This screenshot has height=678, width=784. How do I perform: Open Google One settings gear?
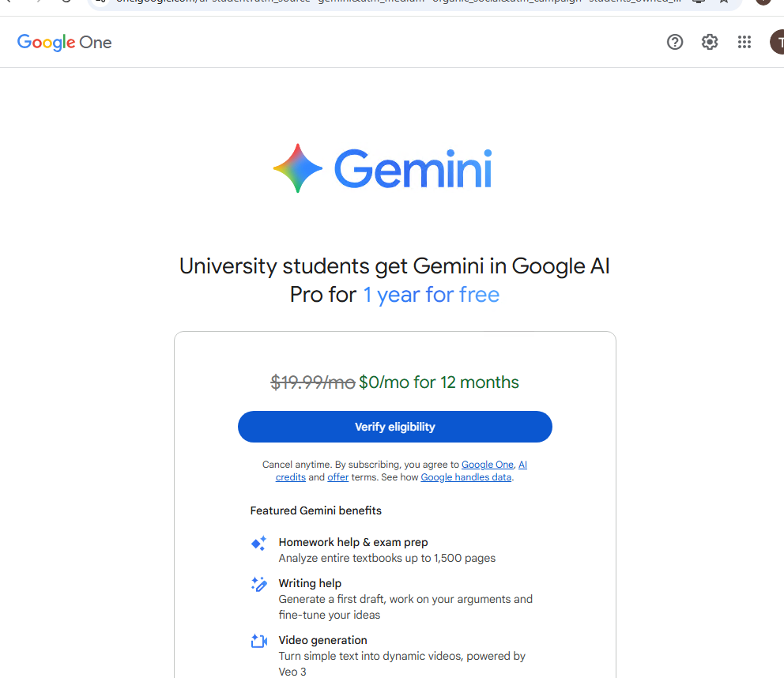click(710, 43)
